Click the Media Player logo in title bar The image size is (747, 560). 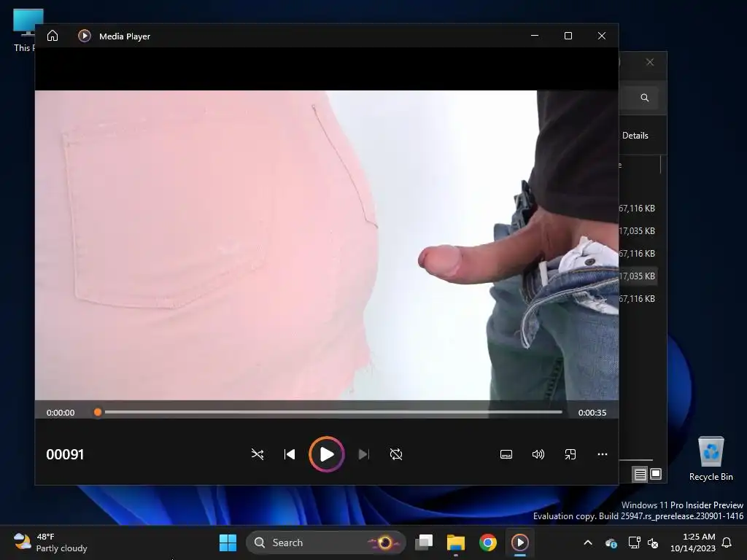click(85, 36)
